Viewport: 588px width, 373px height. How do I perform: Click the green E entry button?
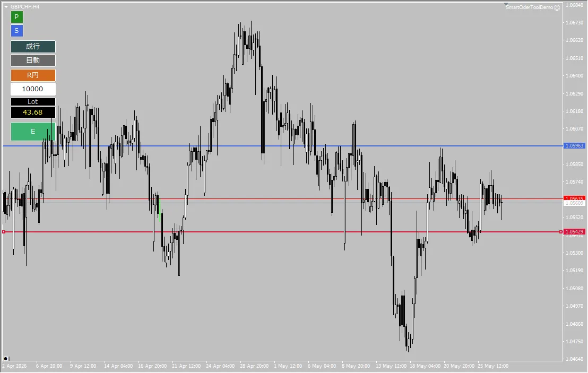[33, 132]
